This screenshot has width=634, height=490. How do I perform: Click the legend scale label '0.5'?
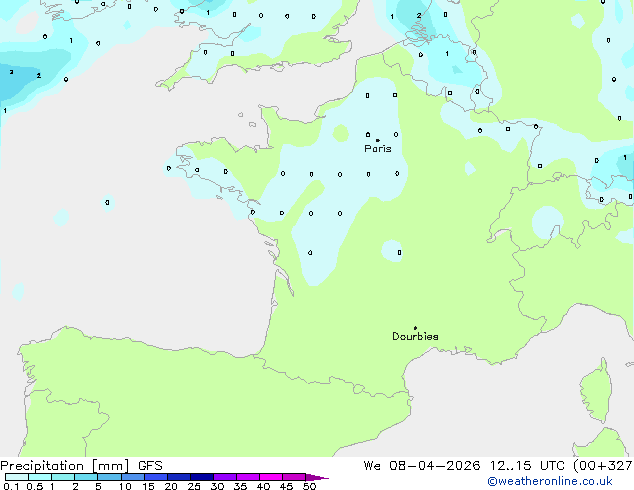pos(34,486)
